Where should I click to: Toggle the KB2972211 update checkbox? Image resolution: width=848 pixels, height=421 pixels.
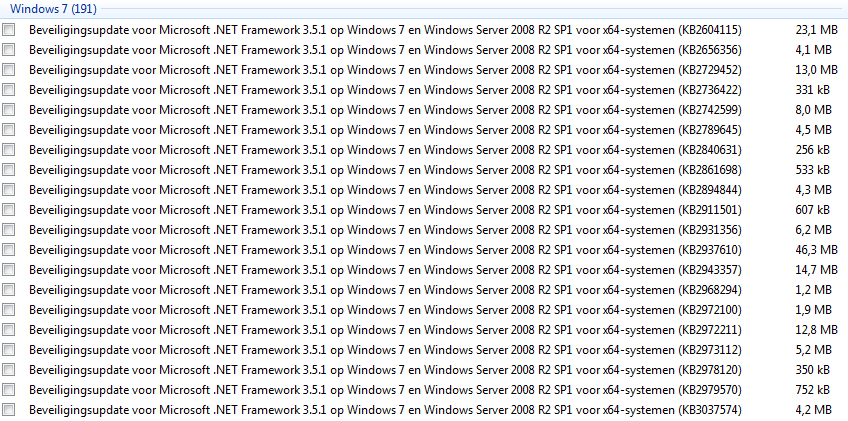pos(8,330)
